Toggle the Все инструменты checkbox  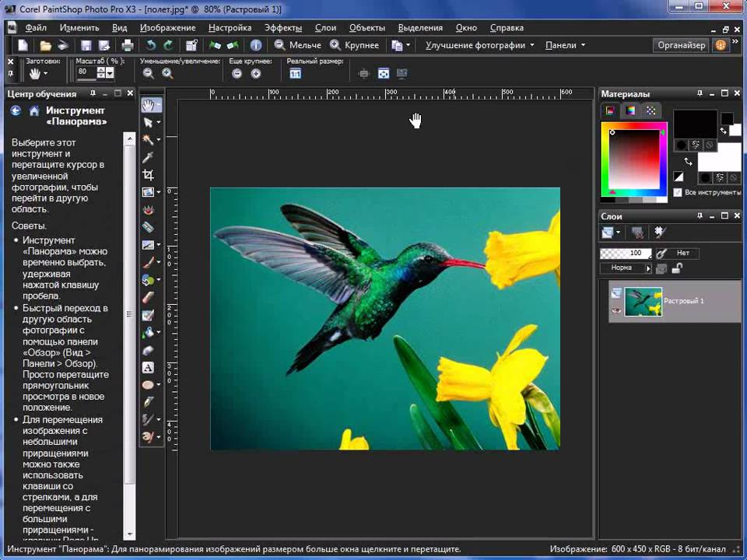[678, 192]
